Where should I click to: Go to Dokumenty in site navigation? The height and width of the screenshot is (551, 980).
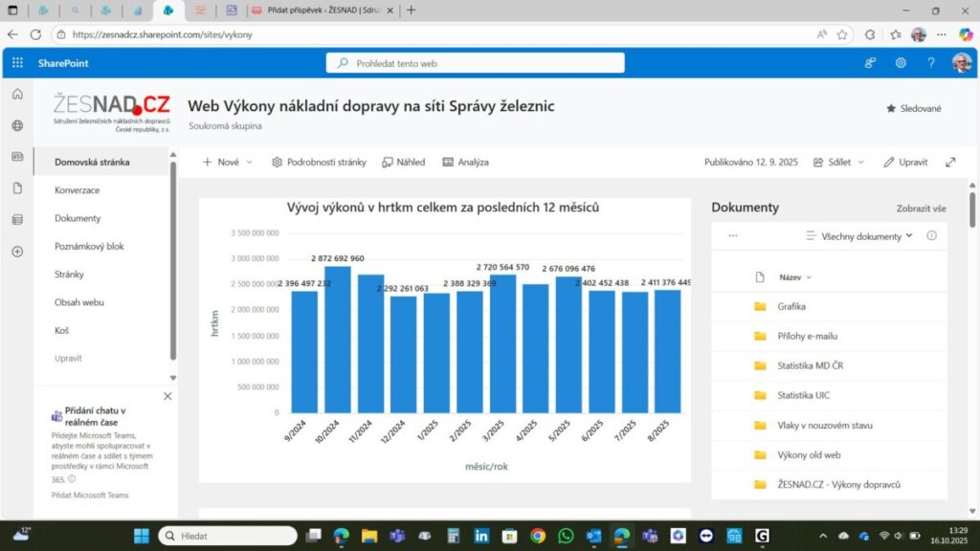[78, 218]
